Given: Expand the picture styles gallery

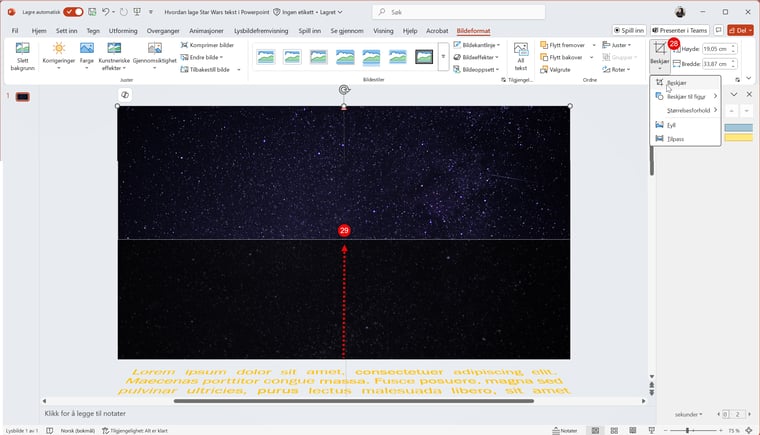Looking at the screenshot, I should click(443, 57).
